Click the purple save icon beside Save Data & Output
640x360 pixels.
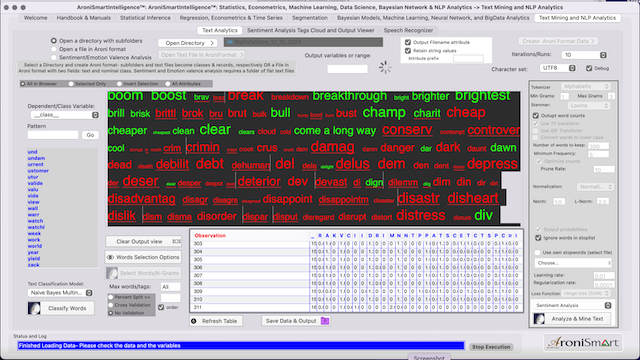coord(325,321)
